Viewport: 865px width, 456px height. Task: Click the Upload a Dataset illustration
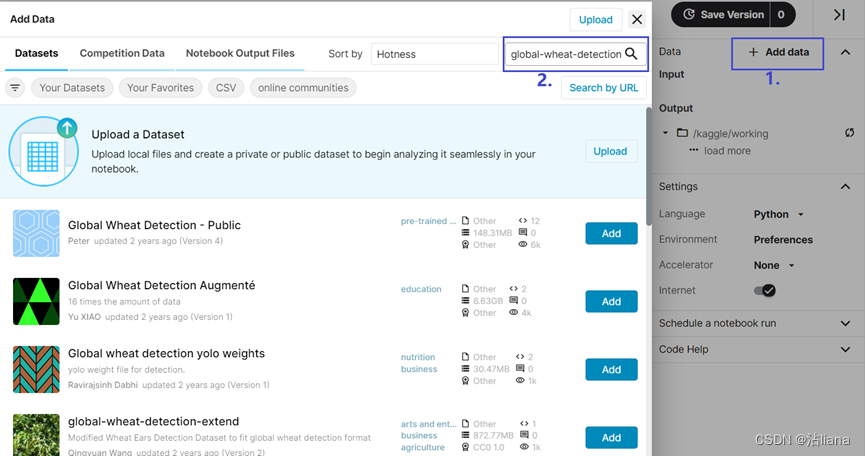tap(44, 151)
